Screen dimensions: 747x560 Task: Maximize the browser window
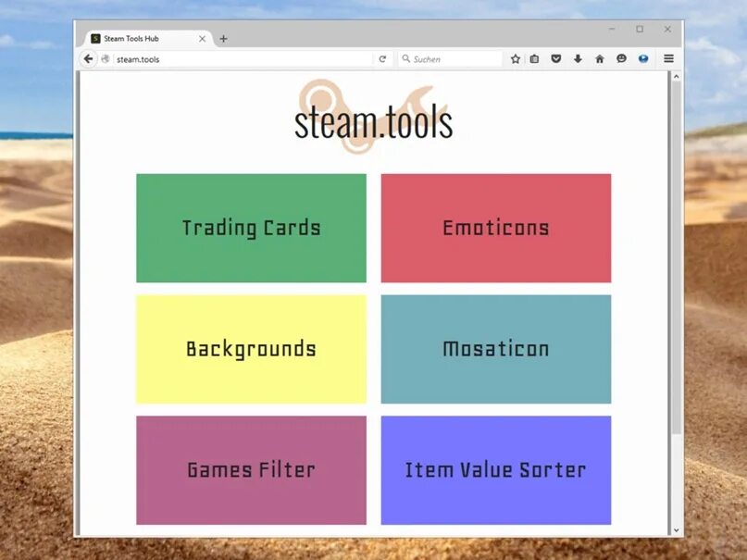[x=640, y=29]
